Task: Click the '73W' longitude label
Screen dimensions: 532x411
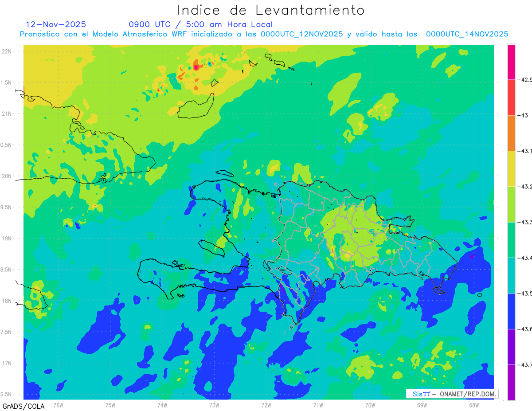Action: click(214, 405)
